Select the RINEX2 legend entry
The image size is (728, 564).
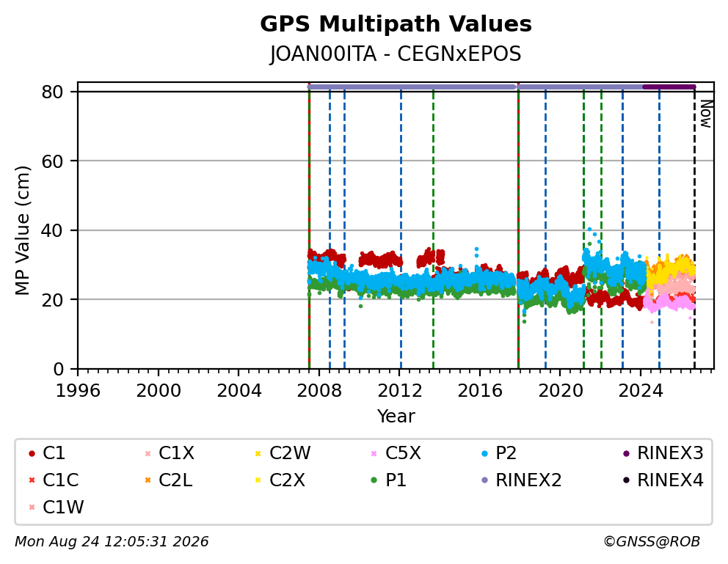point(521,480)
